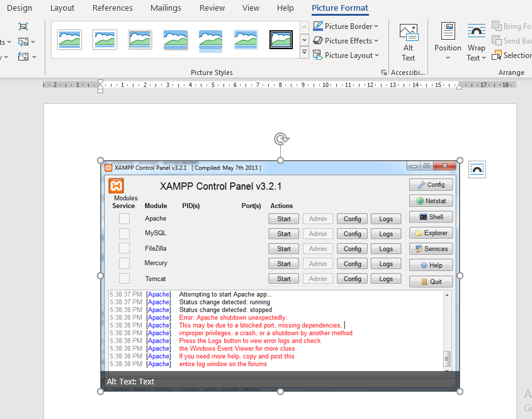Apply the fourth picture style thumbnail
The width and height of the screenshot is (532, 419).
(176, 40)
